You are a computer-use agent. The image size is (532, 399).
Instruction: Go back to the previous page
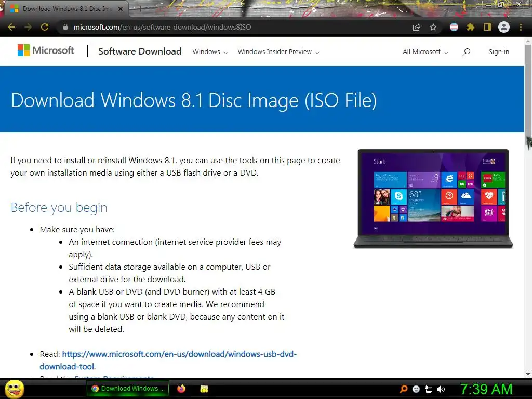pyautogui.click(x=11, y=27)
